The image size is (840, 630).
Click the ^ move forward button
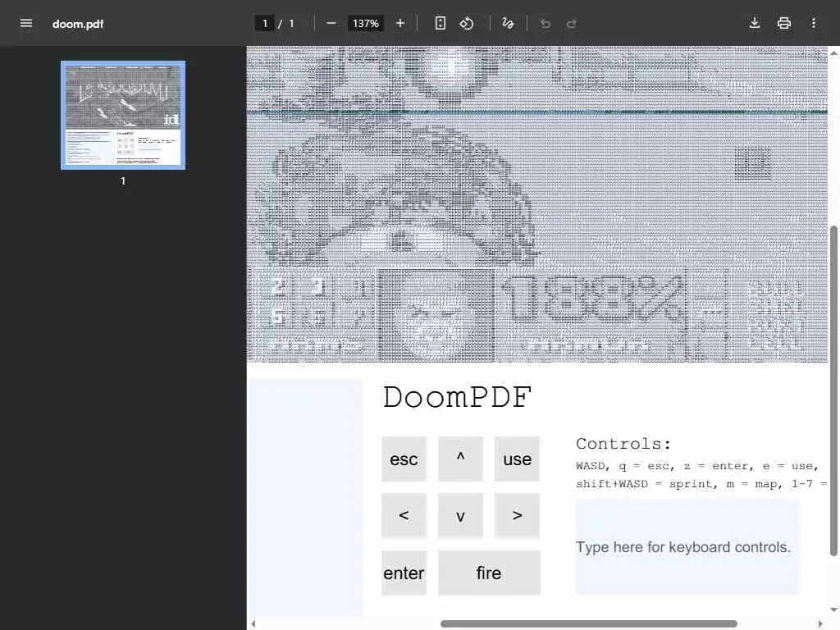(460, 459)
